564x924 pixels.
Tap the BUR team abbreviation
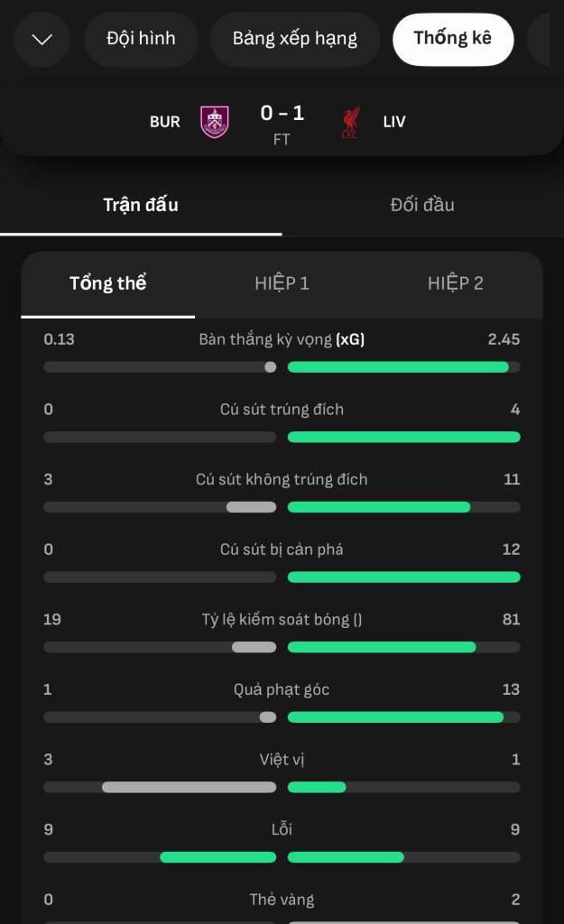164,122
